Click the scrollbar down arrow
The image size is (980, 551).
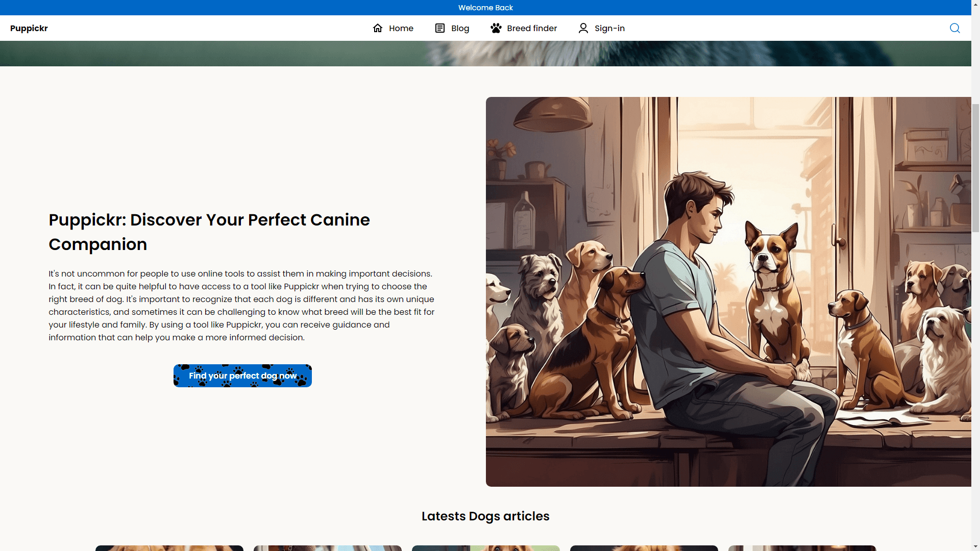click(x=975, y=546)
